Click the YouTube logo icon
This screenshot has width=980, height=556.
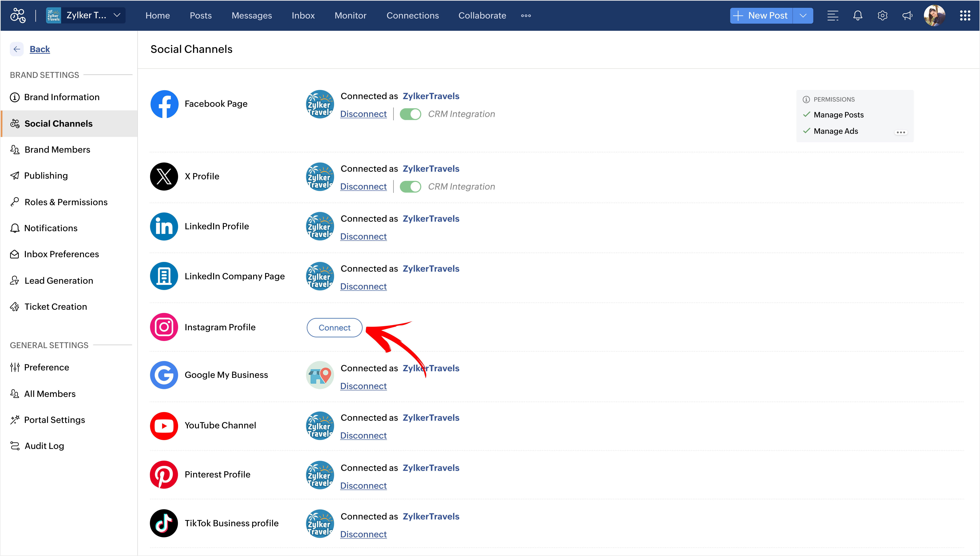(x=164, y=426)
